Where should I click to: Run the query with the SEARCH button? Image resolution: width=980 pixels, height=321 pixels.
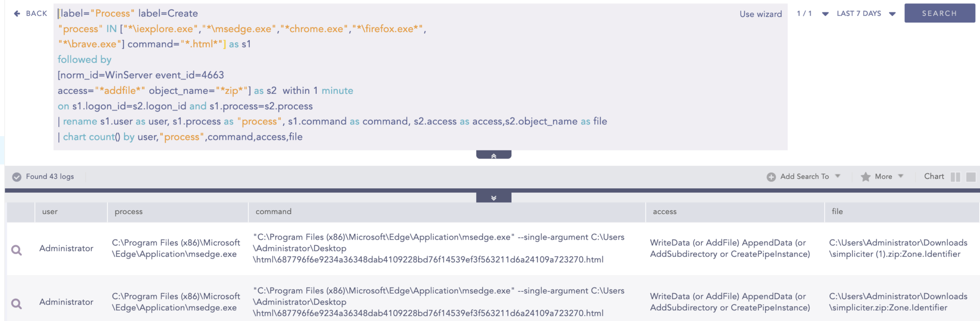pyautogui.click(x=939, y=13)
